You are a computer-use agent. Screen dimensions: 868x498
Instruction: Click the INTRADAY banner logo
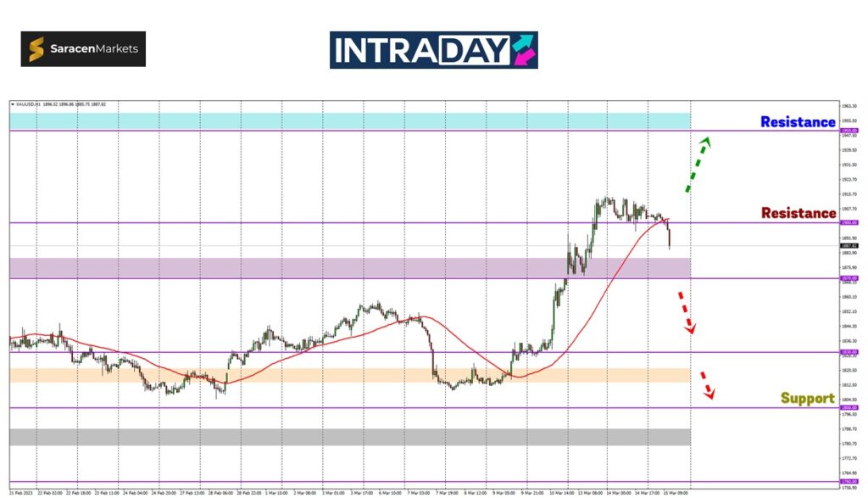pyautogui.click(x=433, y=50)
